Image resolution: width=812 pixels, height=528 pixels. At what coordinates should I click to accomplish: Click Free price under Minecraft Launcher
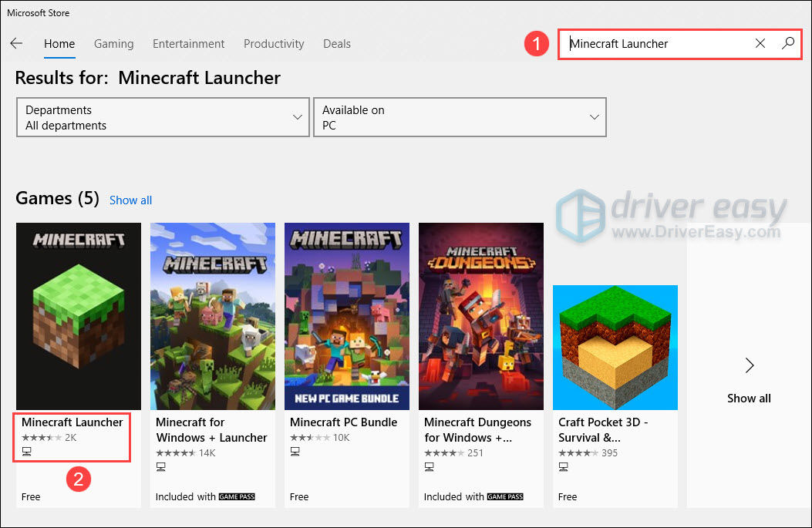click(x=31, y=497)
